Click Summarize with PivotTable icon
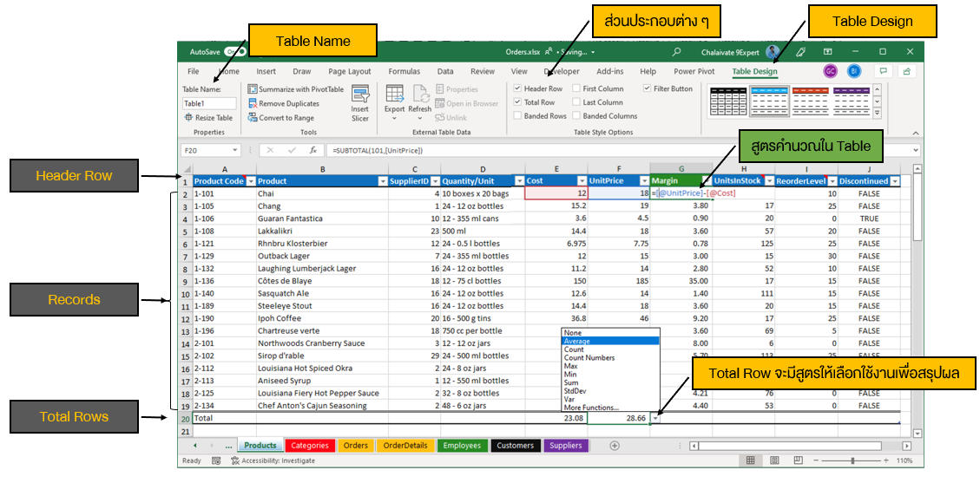Screen dimensions: 980x483 (x=253, y=89)
